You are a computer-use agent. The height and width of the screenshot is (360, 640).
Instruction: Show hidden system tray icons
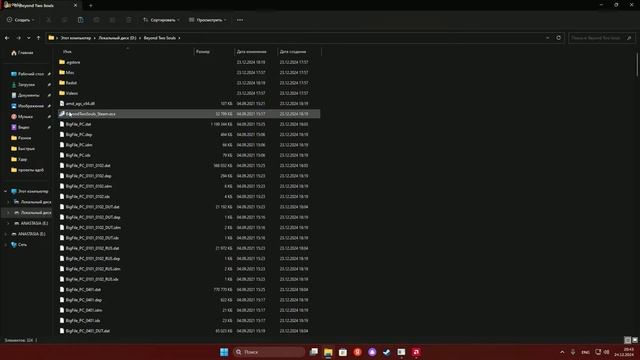tap(562, 352)
